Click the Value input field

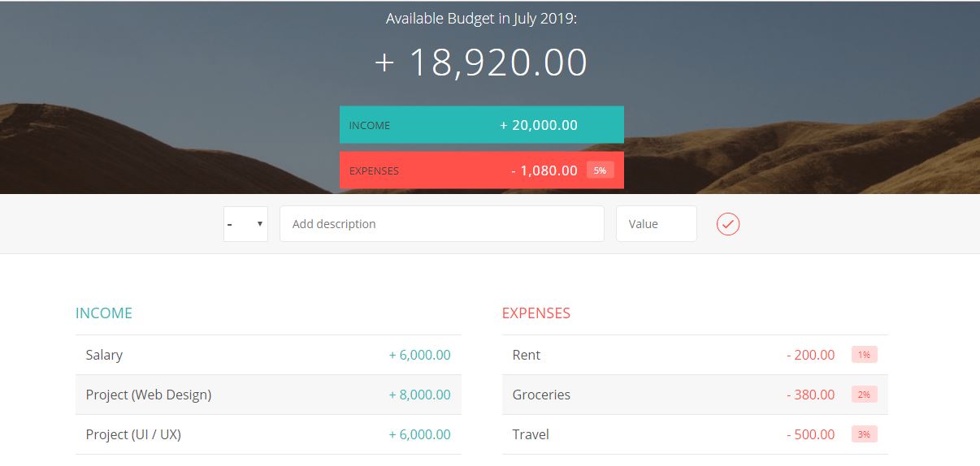tap(656, 224)
